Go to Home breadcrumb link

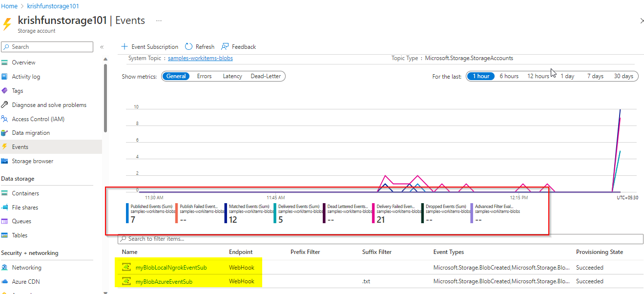[x=10, y=6]
